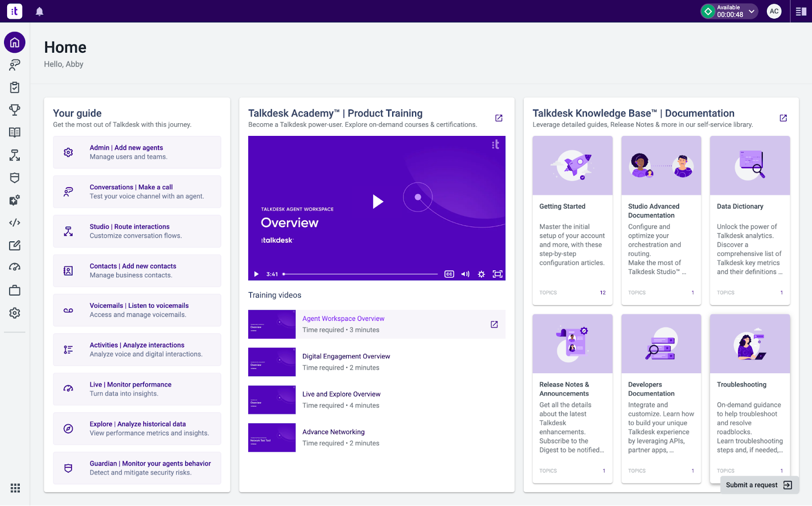Open Voicemails | Listen to voicemails guide
The height and width of the screenshot is (506, 812).
[137, 310]
